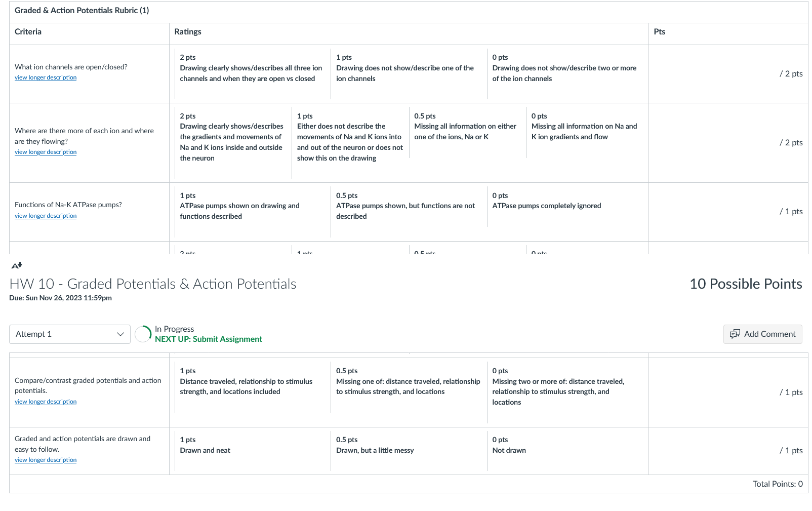The width and height of the screenshot is (812, 511).
Task: View longer description for drawn and easy to follow
Action: 46,460
